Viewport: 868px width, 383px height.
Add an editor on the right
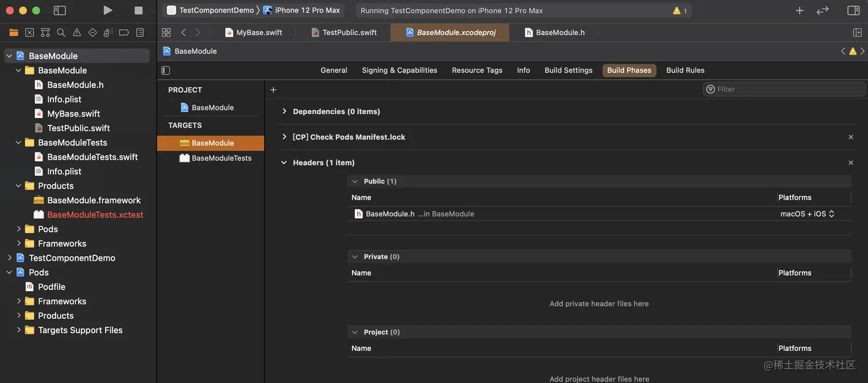tap(857, 33)
